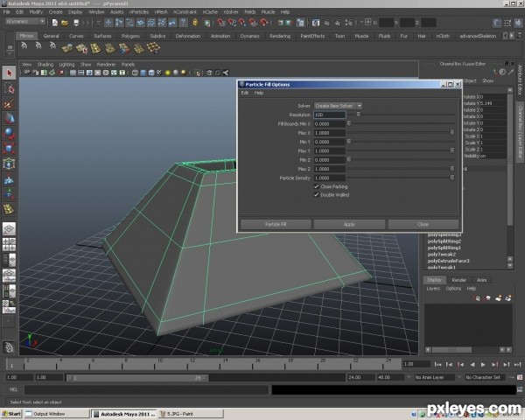Image resolution: width=525 pixels, height=420 pixels.
Task: Uncheck Close Packing option
Action: (316, 186)
